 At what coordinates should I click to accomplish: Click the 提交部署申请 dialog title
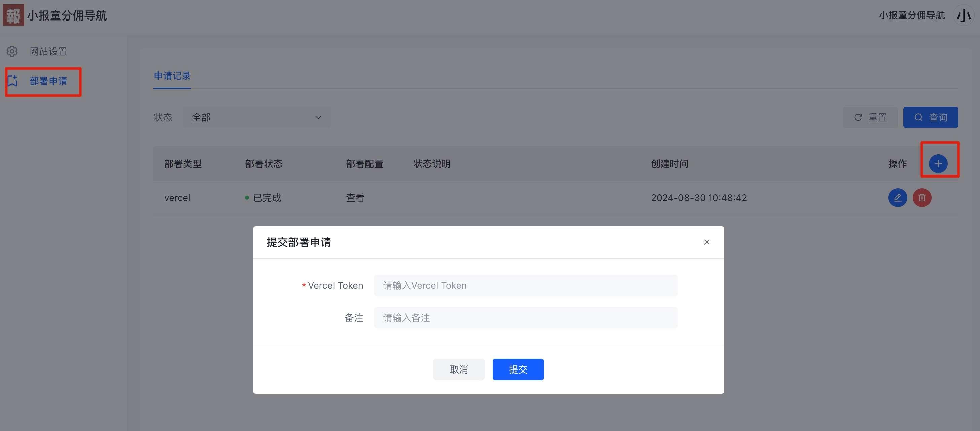point(299,242)
